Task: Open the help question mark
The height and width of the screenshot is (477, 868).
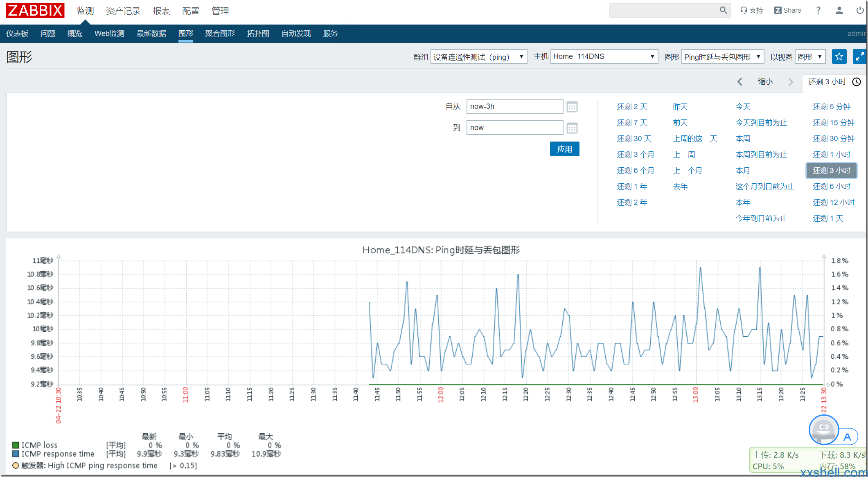Action: (x=818, y=10)
